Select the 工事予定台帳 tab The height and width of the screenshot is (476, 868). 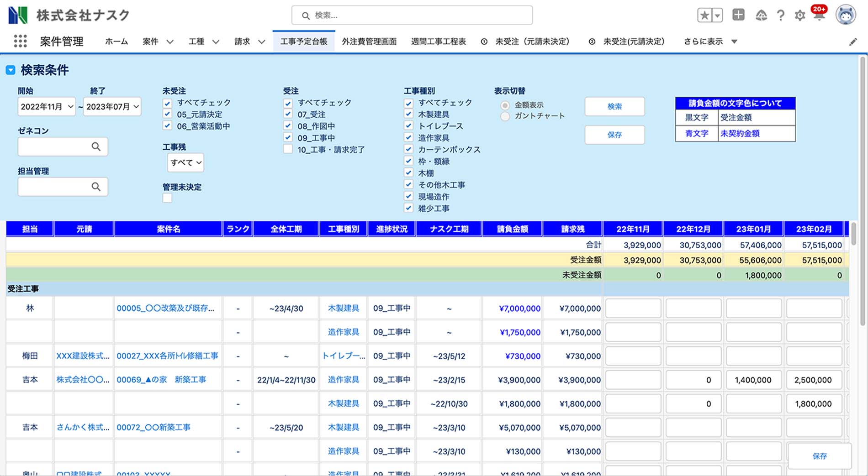tap(304, 42)
